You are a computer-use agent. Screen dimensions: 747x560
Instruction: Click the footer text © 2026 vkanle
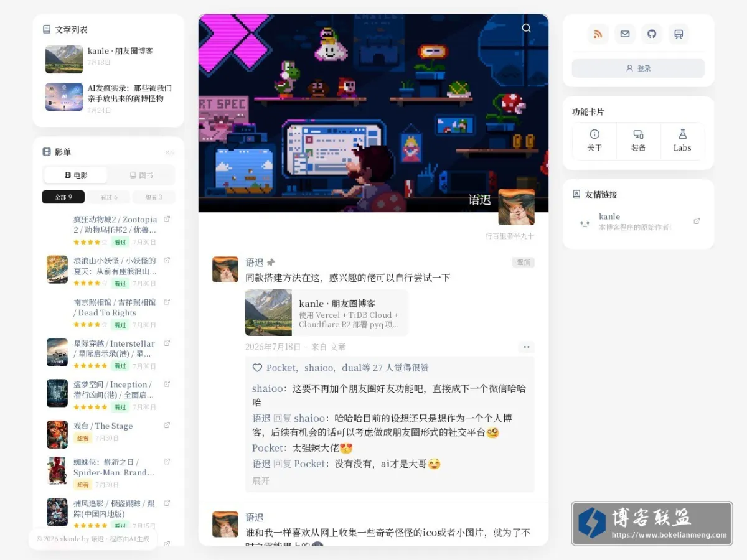pos(93,539)
